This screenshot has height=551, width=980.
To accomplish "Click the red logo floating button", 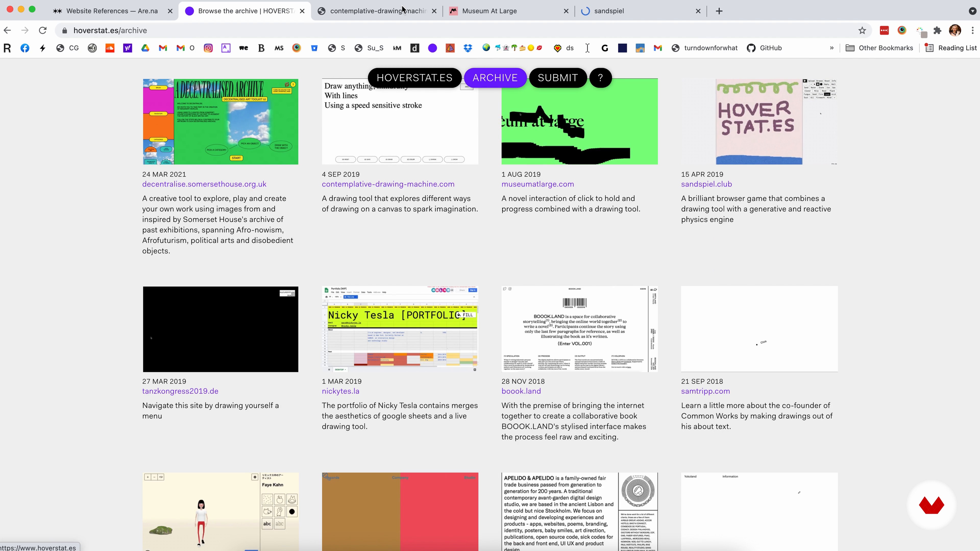I will click(x=931, y=505).
